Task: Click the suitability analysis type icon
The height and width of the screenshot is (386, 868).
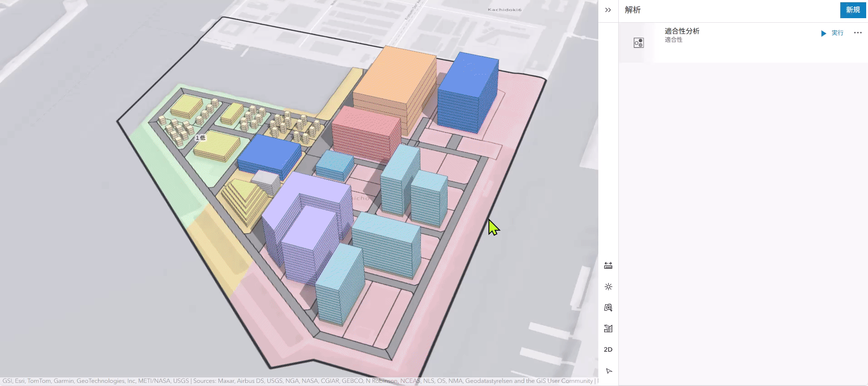Action: 638,43
